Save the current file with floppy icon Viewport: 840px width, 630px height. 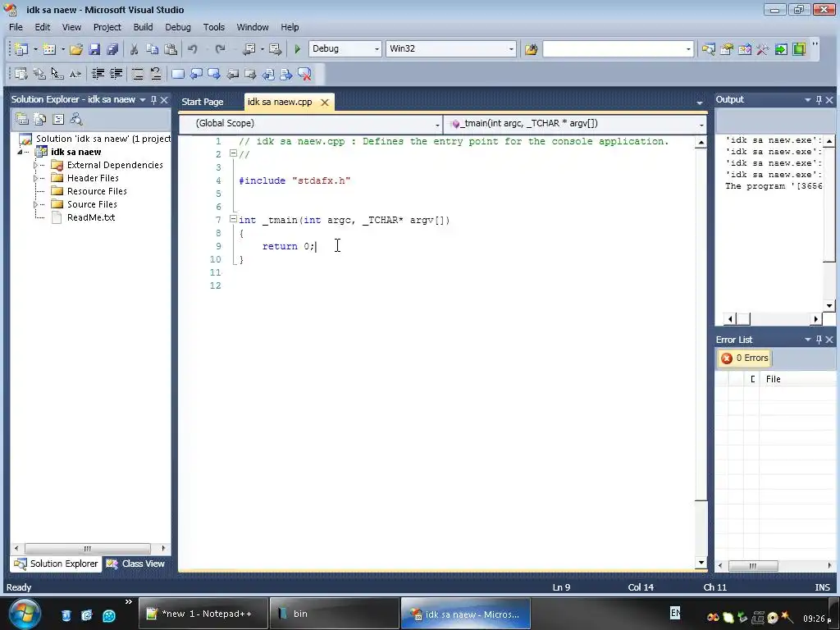point(94,49)
